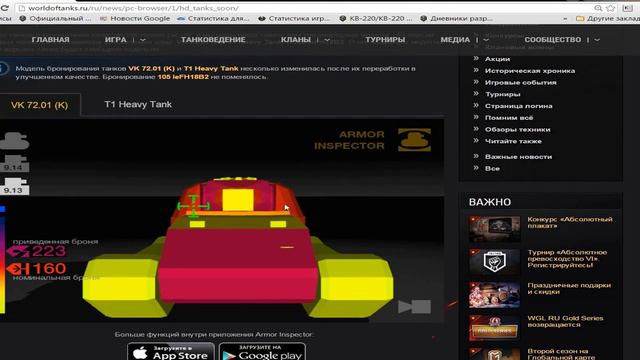Switch to the T1 Heavy Tank tab
The height and width of the screenshot is (360, 640).
[x=138, y=104]
